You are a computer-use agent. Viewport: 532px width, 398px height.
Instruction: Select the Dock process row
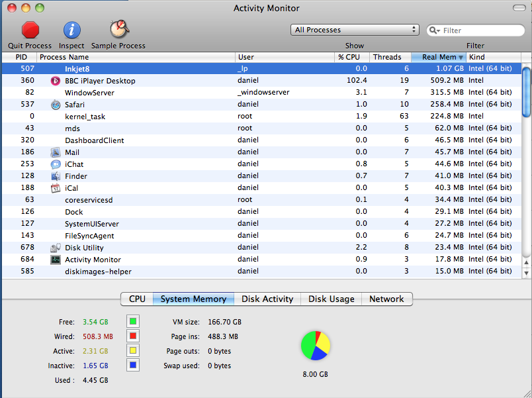coord(261,211)
